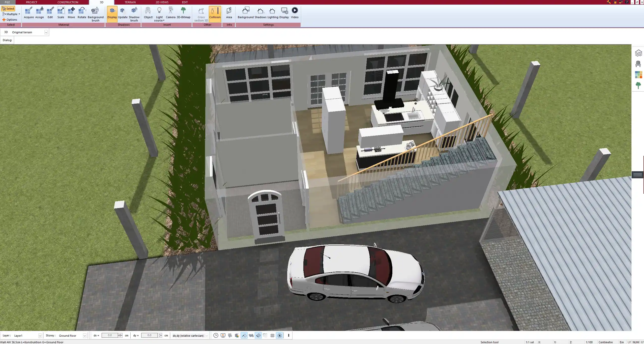
Task: Expand the Original terrain dropdown
Action: point(46,32)
